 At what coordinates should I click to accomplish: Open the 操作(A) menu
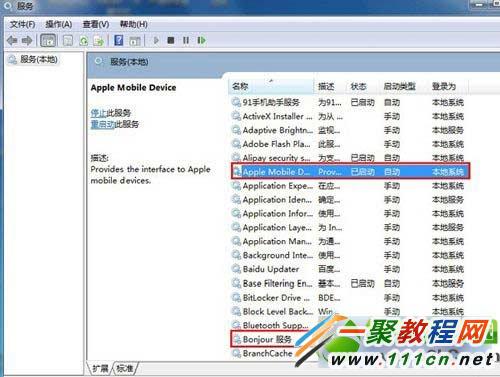(59, 24)
